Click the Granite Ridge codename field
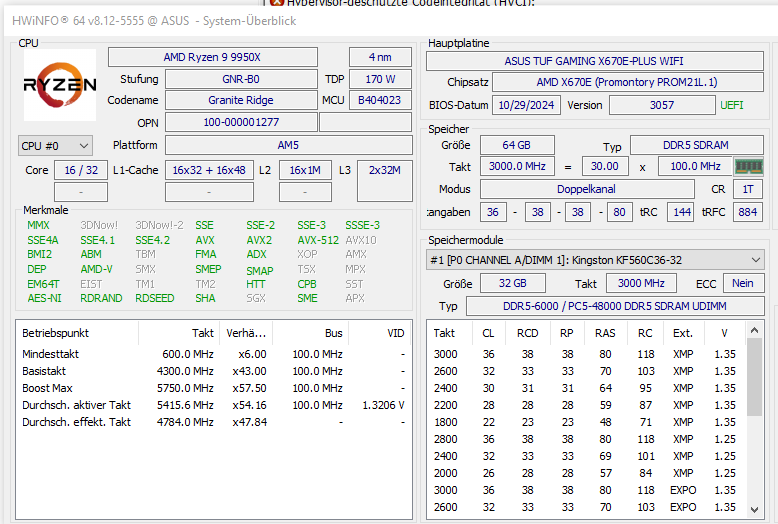This screenshot has height=524, width=778. tap(241, 100)
